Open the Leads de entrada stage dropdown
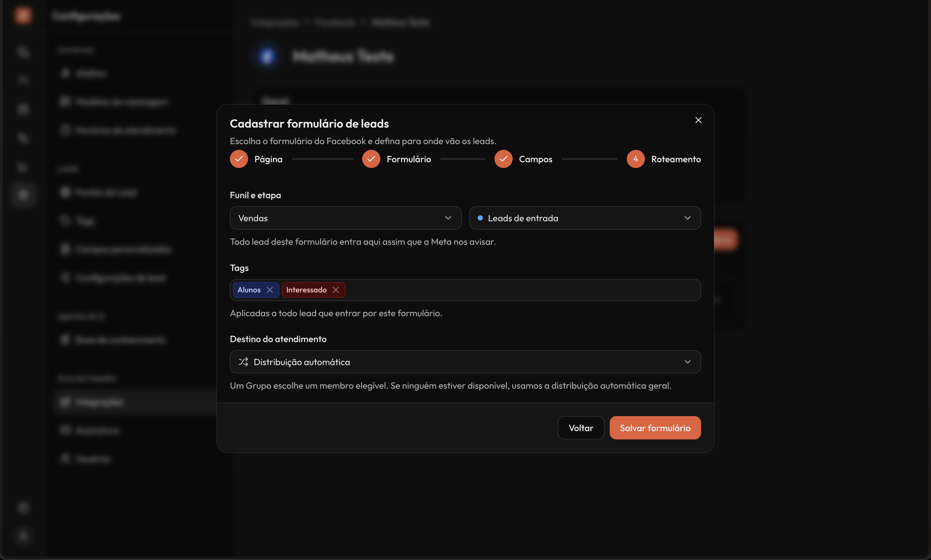 pos(585,218)
